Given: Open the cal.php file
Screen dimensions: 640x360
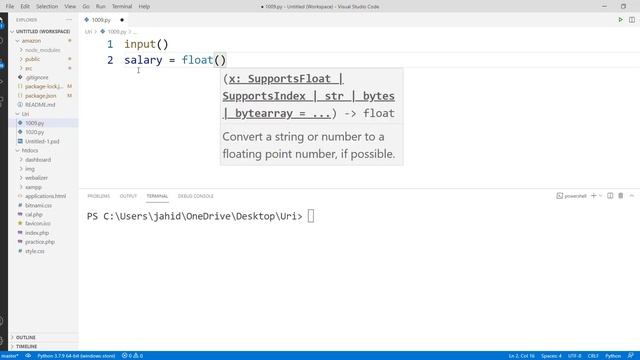Looking at the screenshot, I should (33, 214).
